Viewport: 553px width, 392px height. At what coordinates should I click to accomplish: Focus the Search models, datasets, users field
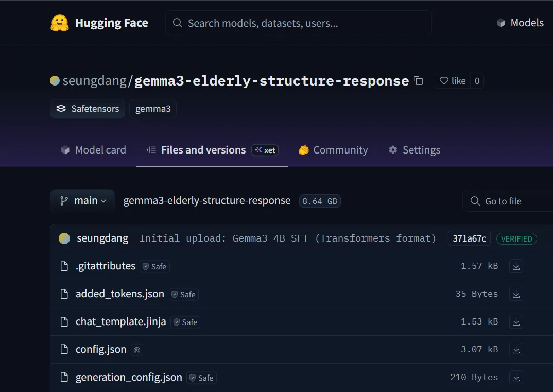298,23
